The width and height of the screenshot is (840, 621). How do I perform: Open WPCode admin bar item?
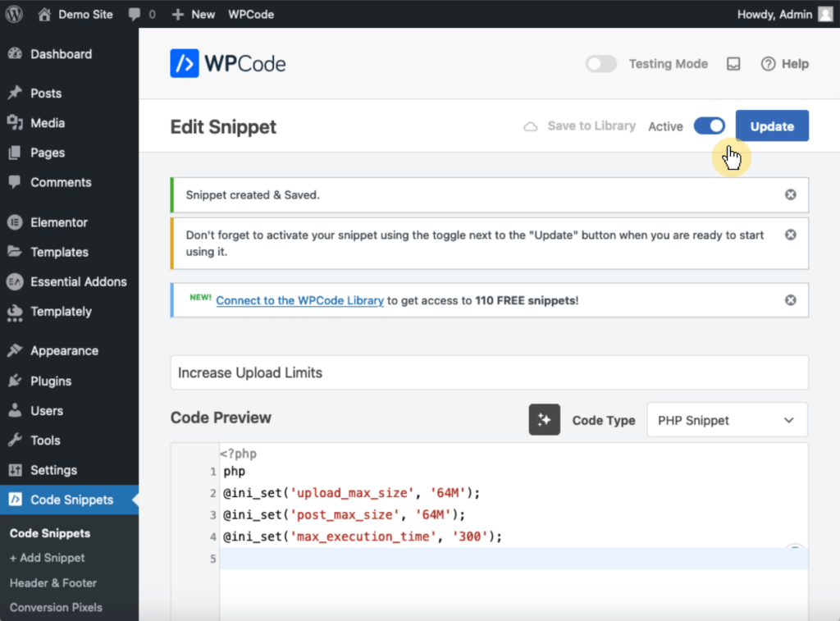tap(251, 15)
